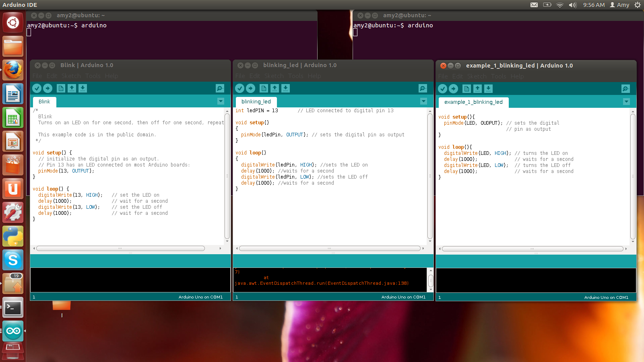Open LibreOffice Writer from launcher
The height and width of the screenshot is (362, 644).
click(13, 94)
